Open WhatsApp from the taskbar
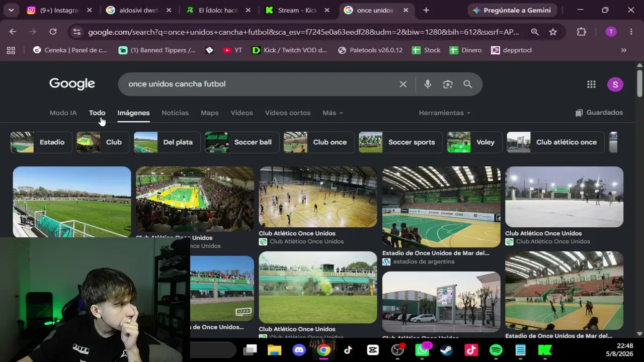The width and height of the screenshot is (644, 362). [422, 349]
